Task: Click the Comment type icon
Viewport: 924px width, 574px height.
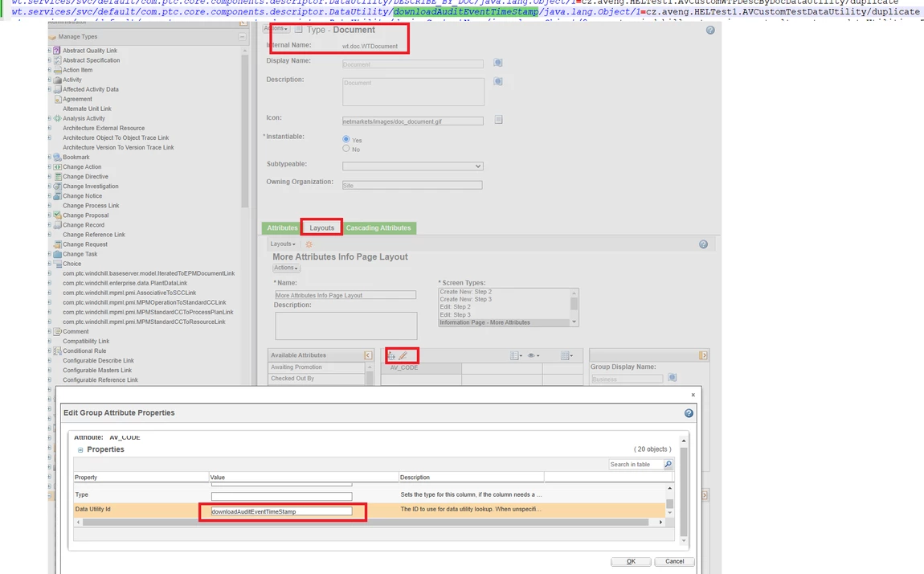Action: (x=57, y=331)
